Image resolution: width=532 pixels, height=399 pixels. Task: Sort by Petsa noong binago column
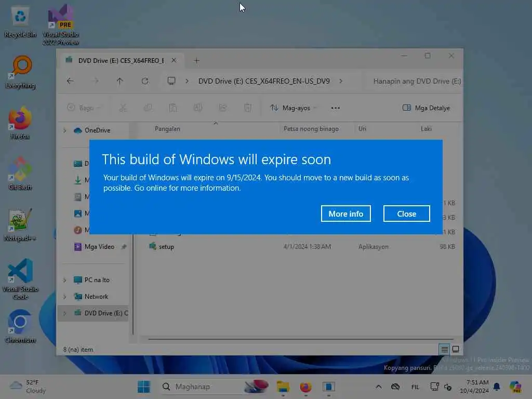pos(311,129)
